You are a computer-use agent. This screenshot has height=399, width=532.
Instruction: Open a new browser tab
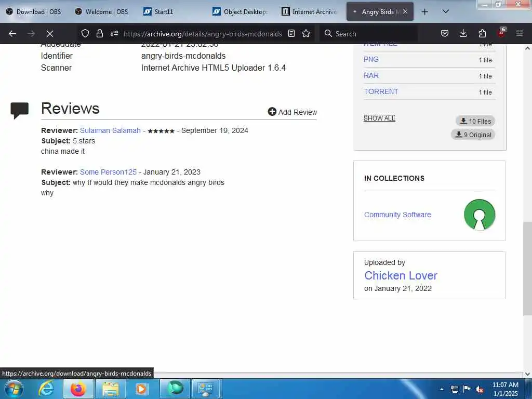tap(424, 12)
